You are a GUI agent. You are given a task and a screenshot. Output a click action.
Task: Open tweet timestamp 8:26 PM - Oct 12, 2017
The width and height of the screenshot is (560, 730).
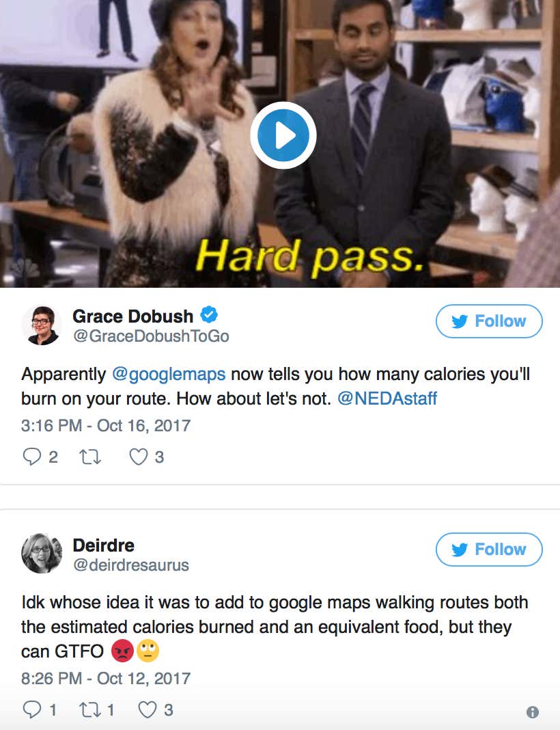tap(106, 678)
